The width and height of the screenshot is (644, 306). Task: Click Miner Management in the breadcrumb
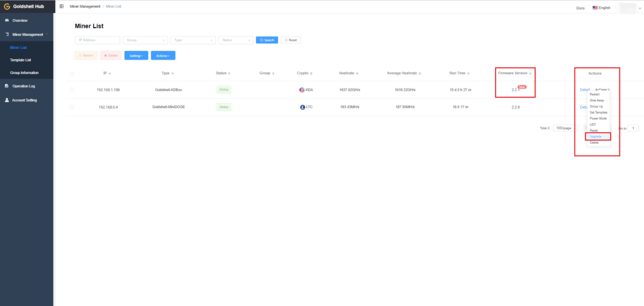[85, 6]
